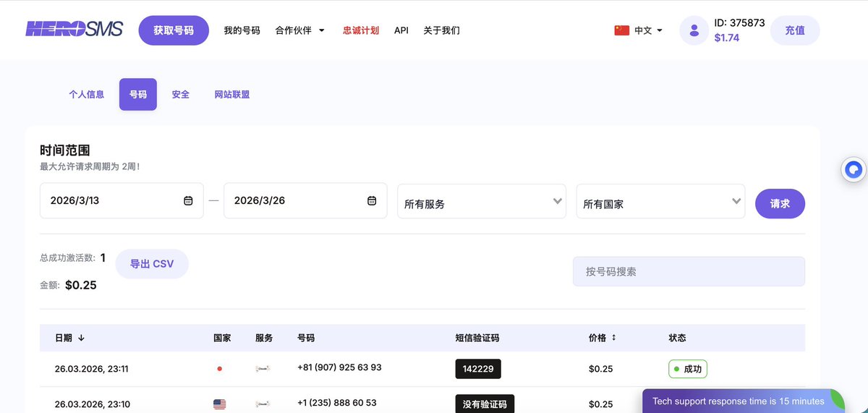This screenshot has width=868, height=413.
Task: Click the 服务 column header
Action: (x=264, y=338)
